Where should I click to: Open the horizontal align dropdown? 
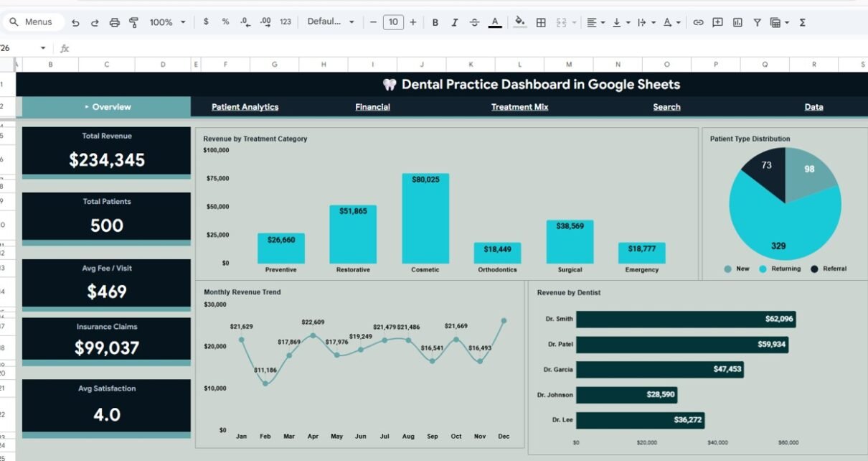click(x=595, y=22)
